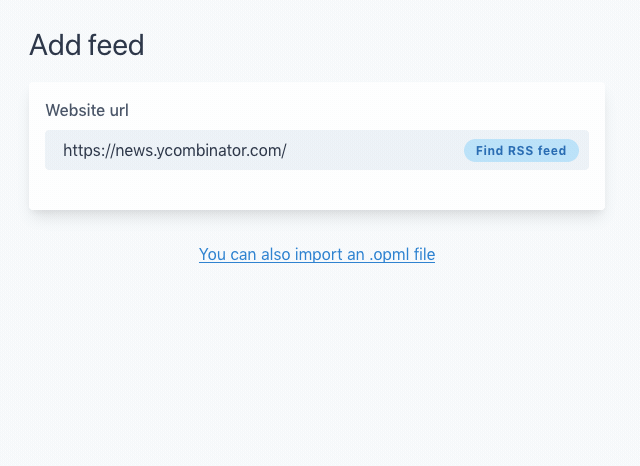
Task: Click the word 'url' in the field label
Action: click(x=120, y=110)
